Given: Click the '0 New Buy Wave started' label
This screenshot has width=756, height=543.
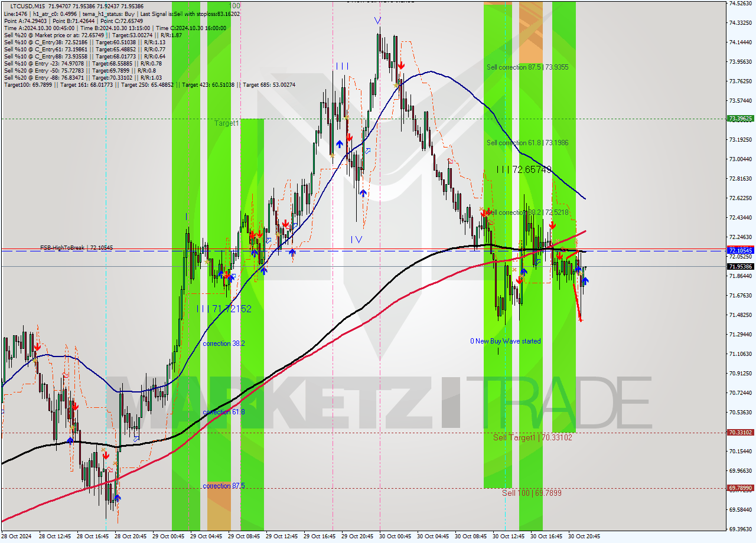Looking at the screenshot, I should coord(505,341).
